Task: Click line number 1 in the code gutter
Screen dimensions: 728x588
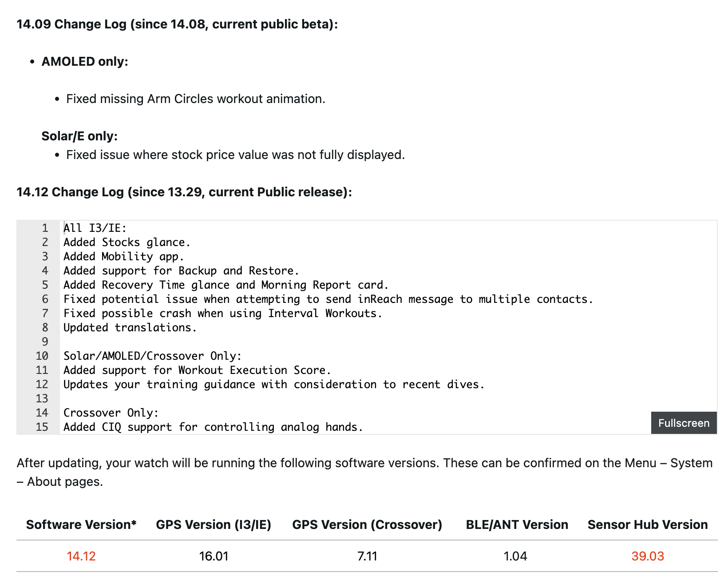Action: (45, 228)
